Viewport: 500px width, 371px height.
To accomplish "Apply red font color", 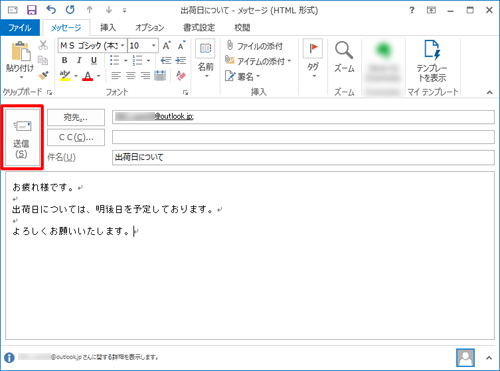I will (88, 76).
